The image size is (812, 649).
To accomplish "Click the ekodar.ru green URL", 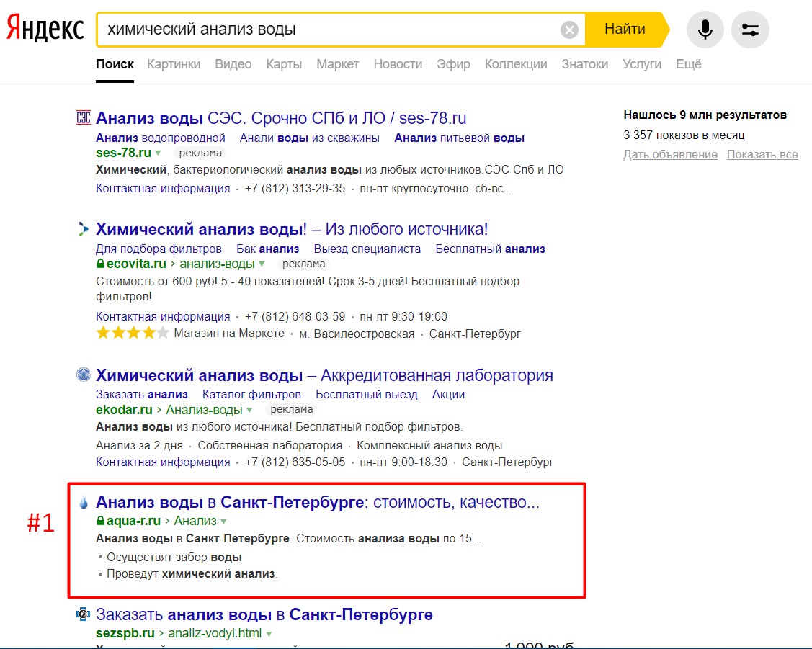I will 124,409.
